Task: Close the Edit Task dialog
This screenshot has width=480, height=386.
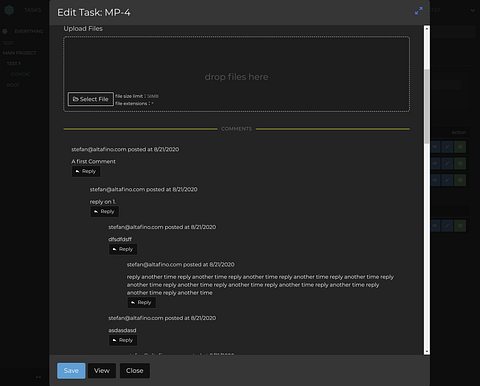Action: coord(135,371)
